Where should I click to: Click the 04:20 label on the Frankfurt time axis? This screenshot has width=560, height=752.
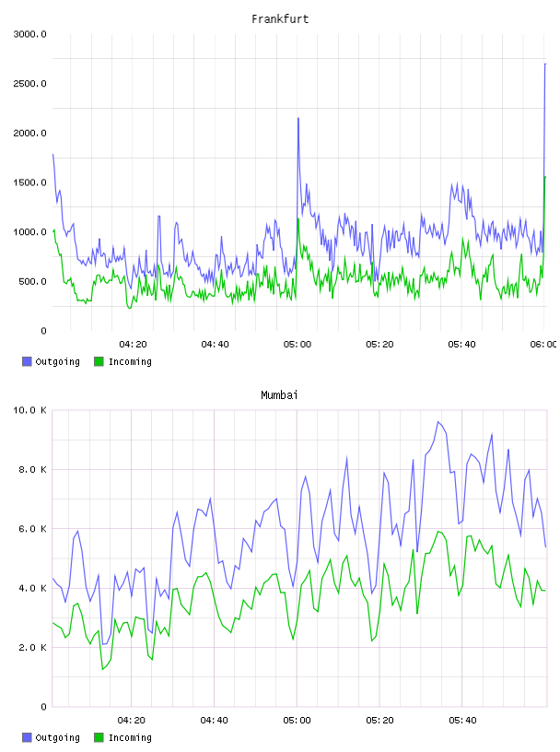click(133, 345)
